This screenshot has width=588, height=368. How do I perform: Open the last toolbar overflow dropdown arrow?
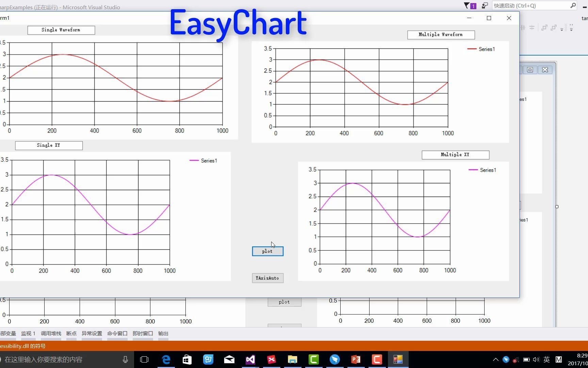pyautogui.click(x=571, y=28)
